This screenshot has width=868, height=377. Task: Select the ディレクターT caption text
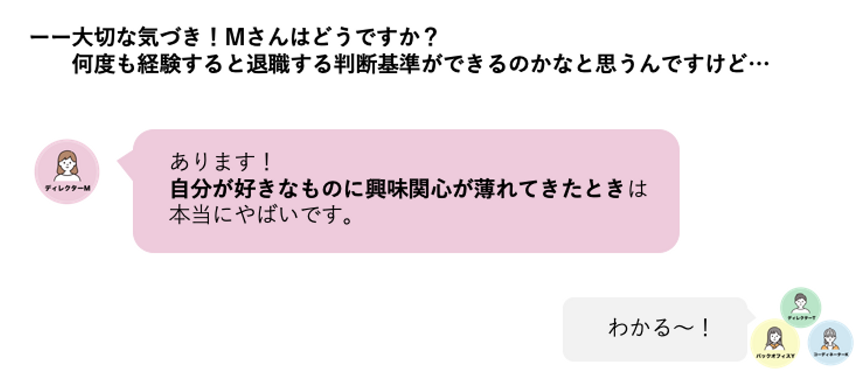coord(801,317)
